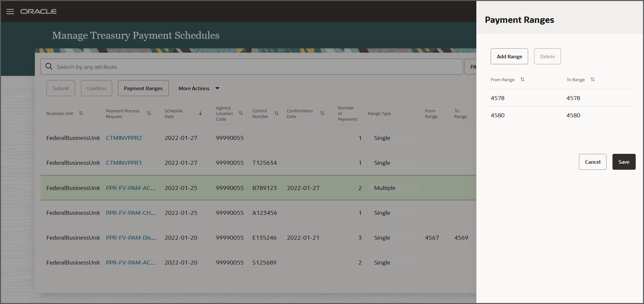Click From Range value 4567 in table
Viewport: 644px width, 304px height.
[x=432, y=238]
